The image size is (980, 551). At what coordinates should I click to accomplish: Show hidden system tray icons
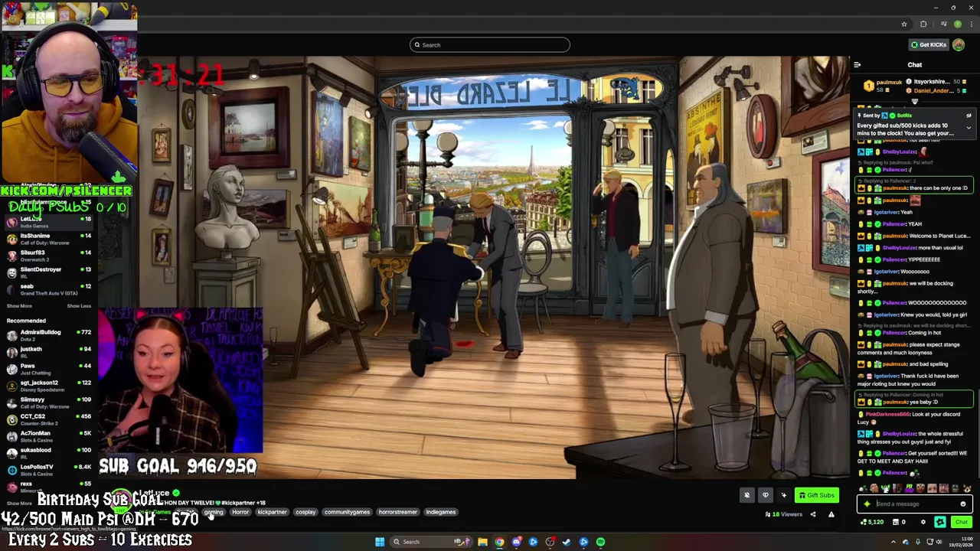(x=893, y=542)
